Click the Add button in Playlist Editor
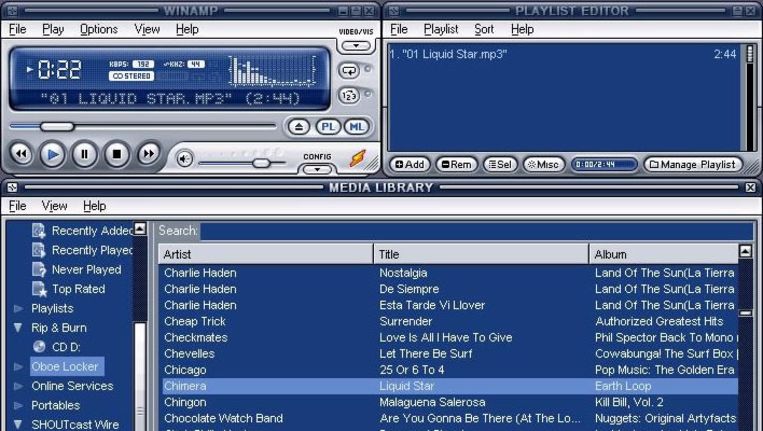 (409, 164)
